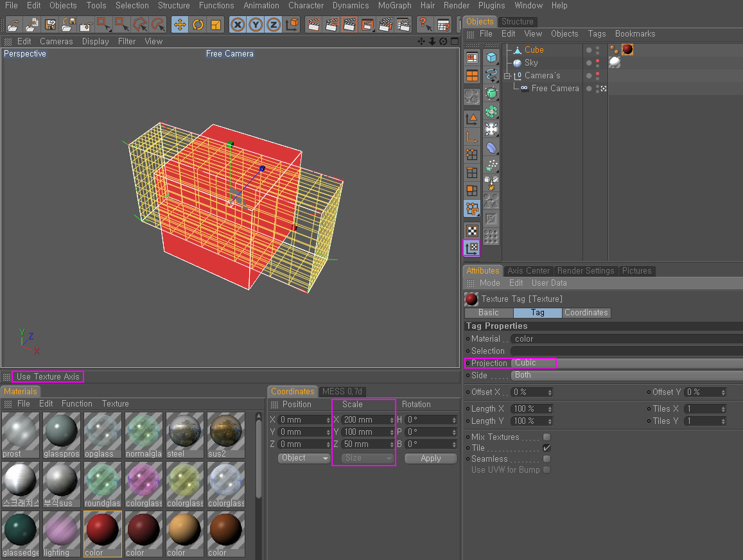This screenshot has height=560, width=743.
Task: Uncheck the Tile checkbox
Action: pos(546,448)
